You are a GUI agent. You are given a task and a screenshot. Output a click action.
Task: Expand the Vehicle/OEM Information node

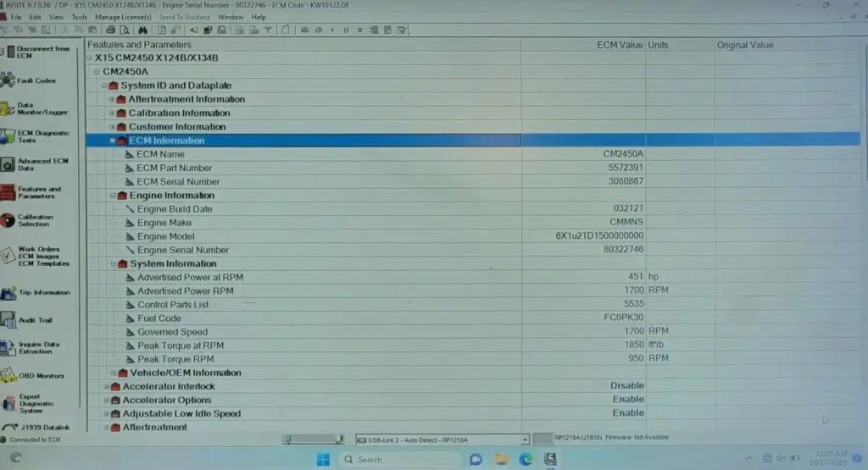(112, 373)
